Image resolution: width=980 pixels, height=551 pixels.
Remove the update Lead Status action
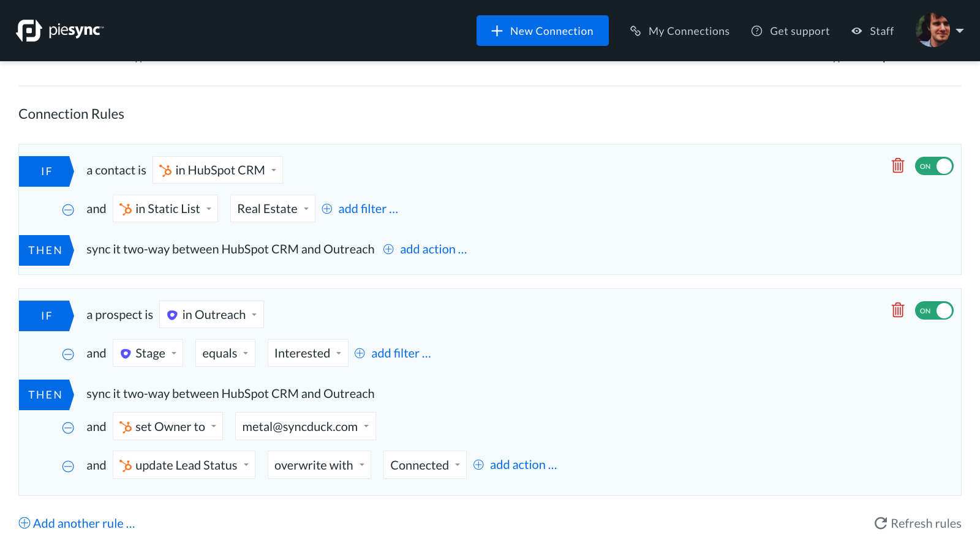68,467
